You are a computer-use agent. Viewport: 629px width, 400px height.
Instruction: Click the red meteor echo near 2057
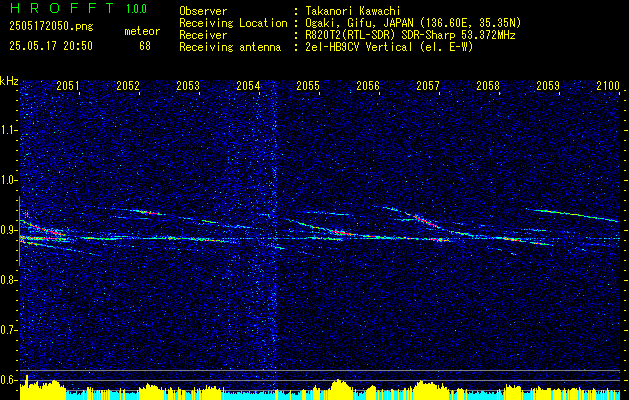click(426, 222)
